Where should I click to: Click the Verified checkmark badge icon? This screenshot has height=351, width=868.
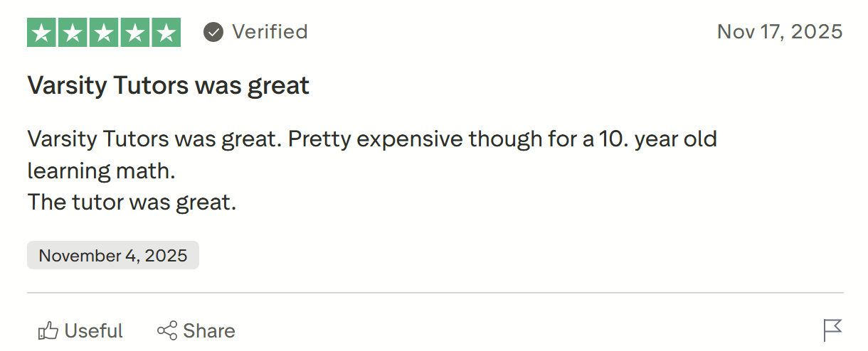[213, 32]
